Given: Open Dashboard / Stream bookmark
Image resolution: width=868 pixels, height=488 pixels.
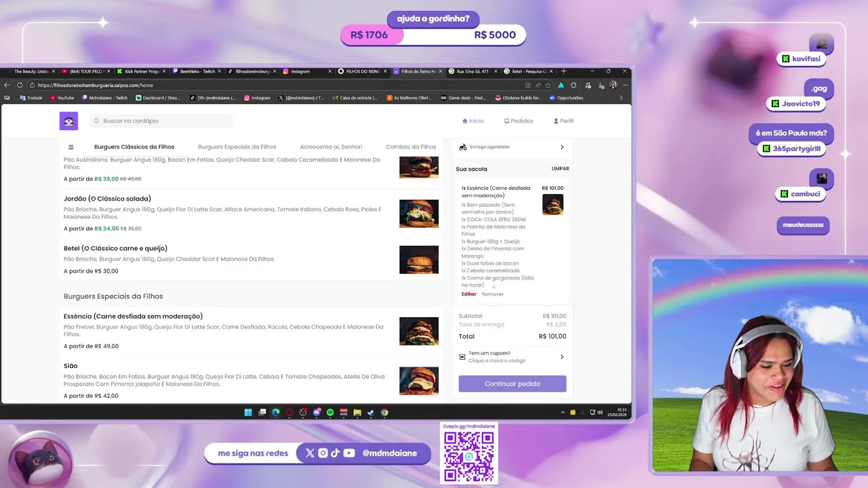Looking at the screenshot, I should click(158, 98).
